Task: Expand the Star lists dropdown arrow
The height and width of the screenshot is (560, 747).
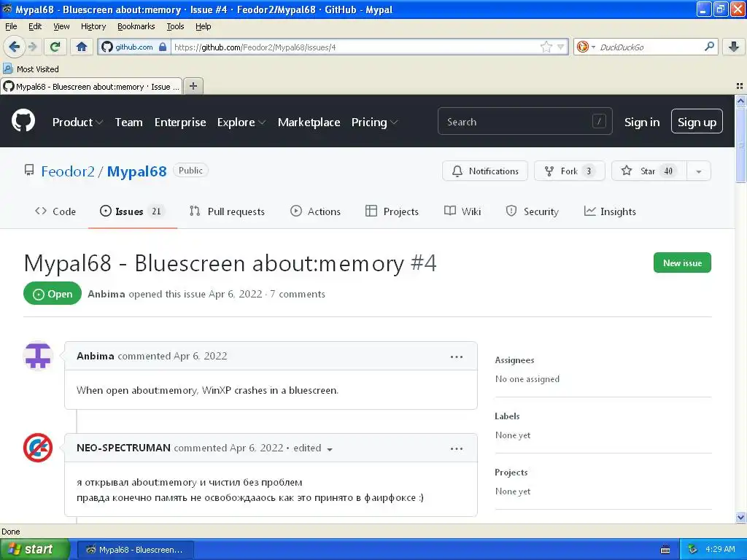Action: (699, 171)
